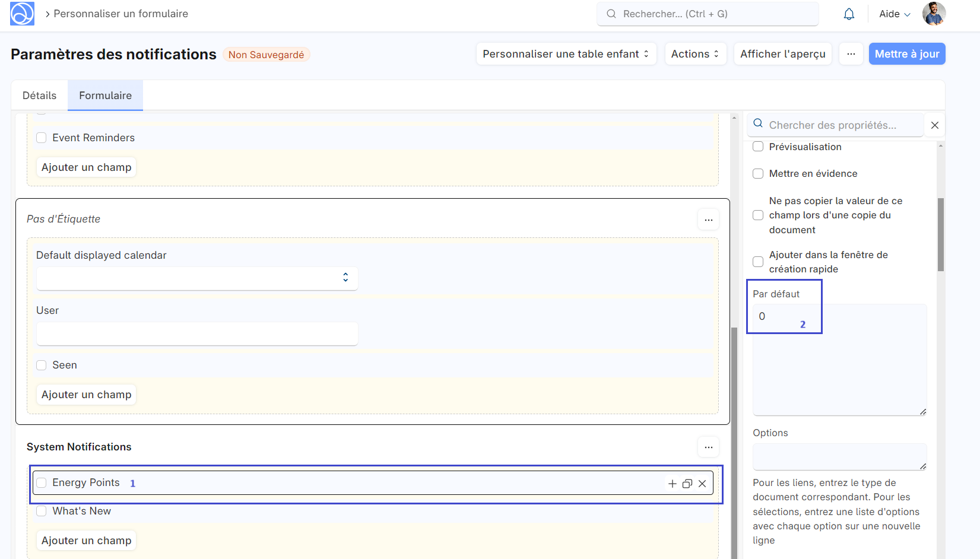Image resolution: width=980 pixels, height=559 pixels.
Task: Click the app logo icon top left
Action: 21,14
